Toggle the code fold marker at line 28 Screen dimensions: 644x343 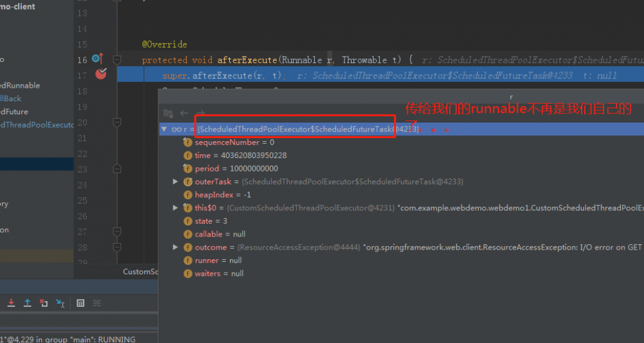click(x=117, y=247)
